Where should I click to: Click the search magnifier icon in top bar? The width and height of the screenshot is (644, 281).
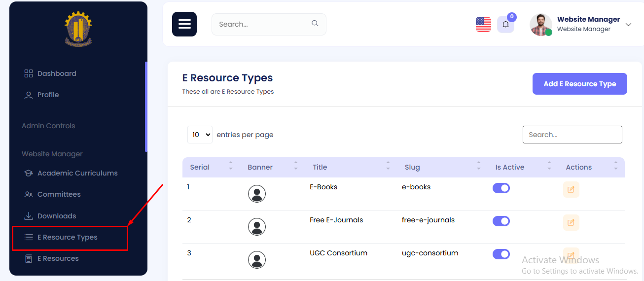(x=315, y=24)
